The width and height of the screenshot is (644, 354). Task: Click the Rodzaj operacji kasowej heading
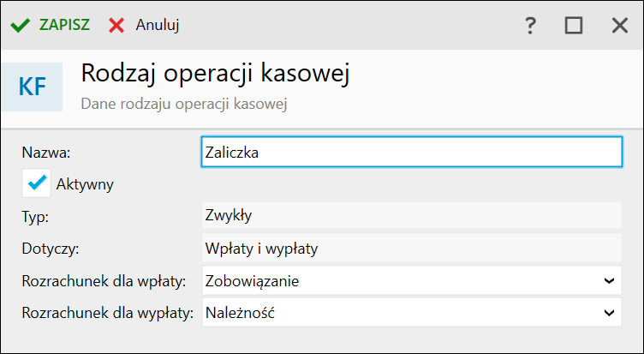click(x=215, y=74)
